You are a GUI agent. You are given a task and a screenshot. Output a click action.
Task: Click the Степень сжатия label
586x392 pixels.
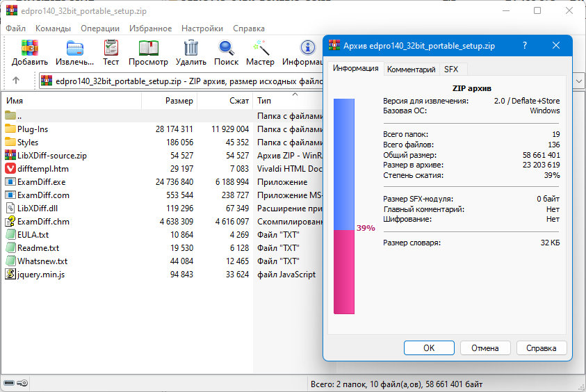coord(414,175)
